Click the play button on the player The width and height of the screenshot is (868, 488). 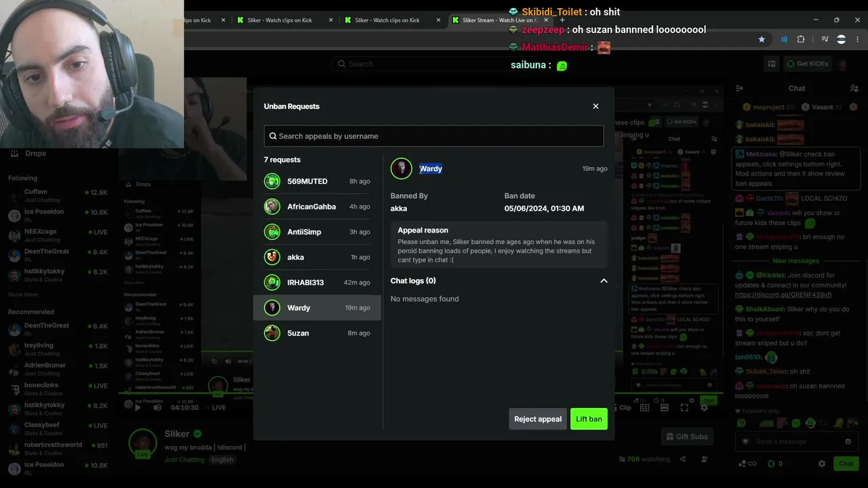coord(138,407)
